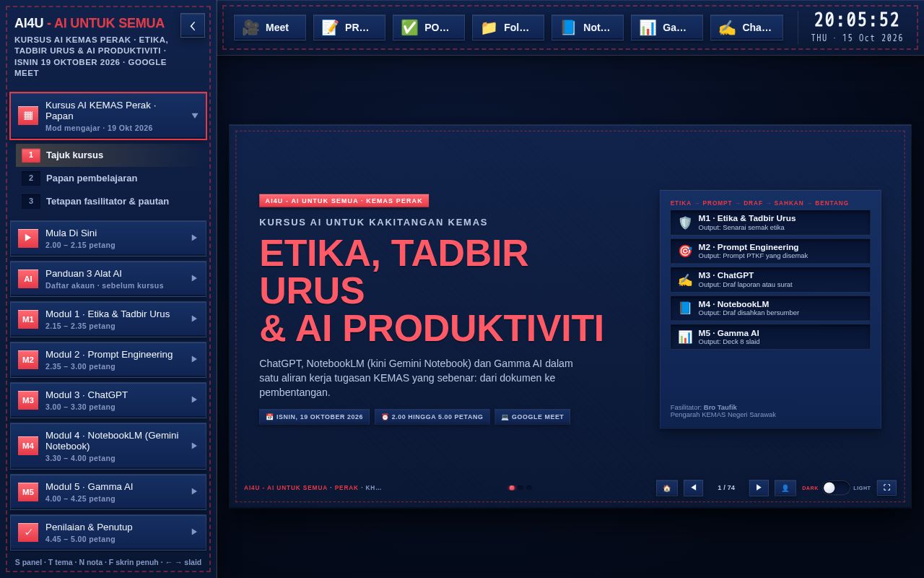The height and width of the screenshot is (578, 924).
Task: Collapse the sidebar with the chevron button
Action: [x=193, y=25]
